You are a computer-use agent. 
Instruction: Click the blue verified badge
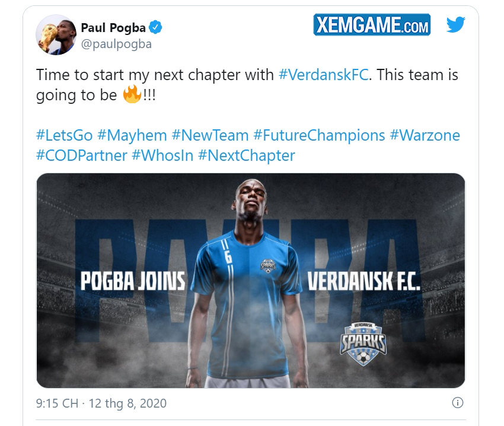click(155, 27)
